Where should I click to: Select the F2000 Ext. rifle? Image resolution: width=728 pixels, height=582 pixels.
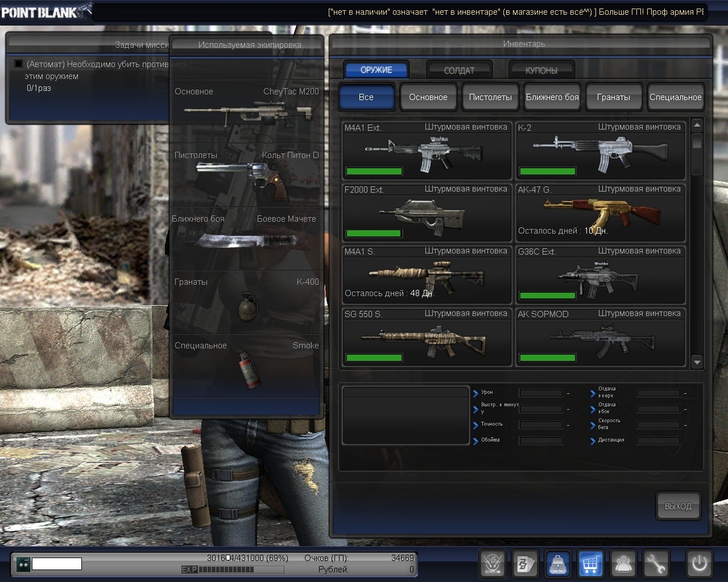coord(427,212)
